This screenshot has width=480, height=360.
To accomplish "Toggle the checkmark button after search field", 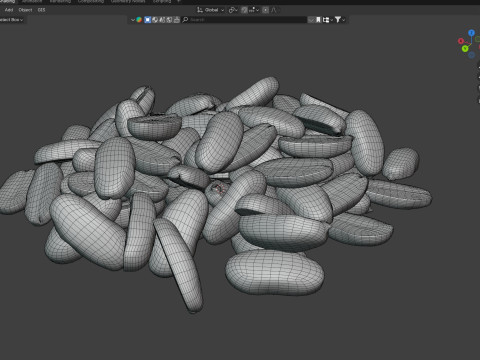I will point(311,20).
